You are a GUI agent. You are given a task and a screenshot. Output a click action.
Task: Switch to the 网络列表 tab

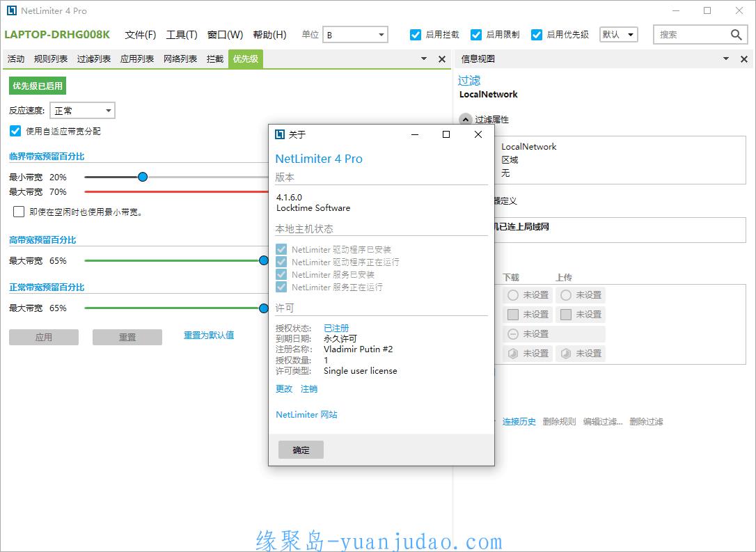point(180,58)
